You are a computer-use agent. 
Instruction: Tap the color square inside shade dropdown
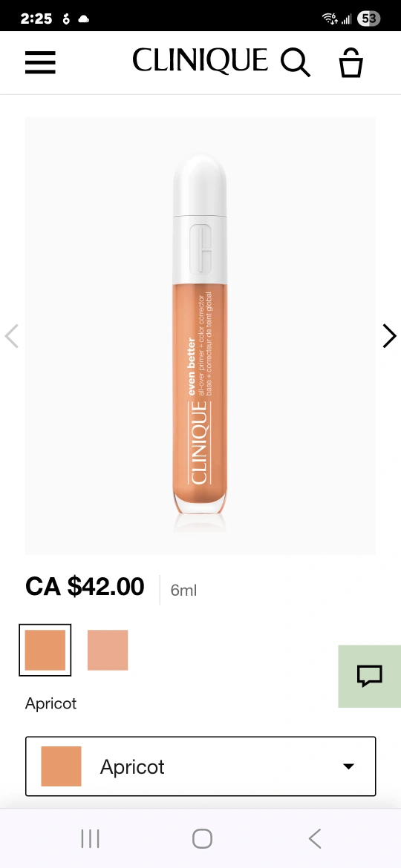tap(61, 766)
